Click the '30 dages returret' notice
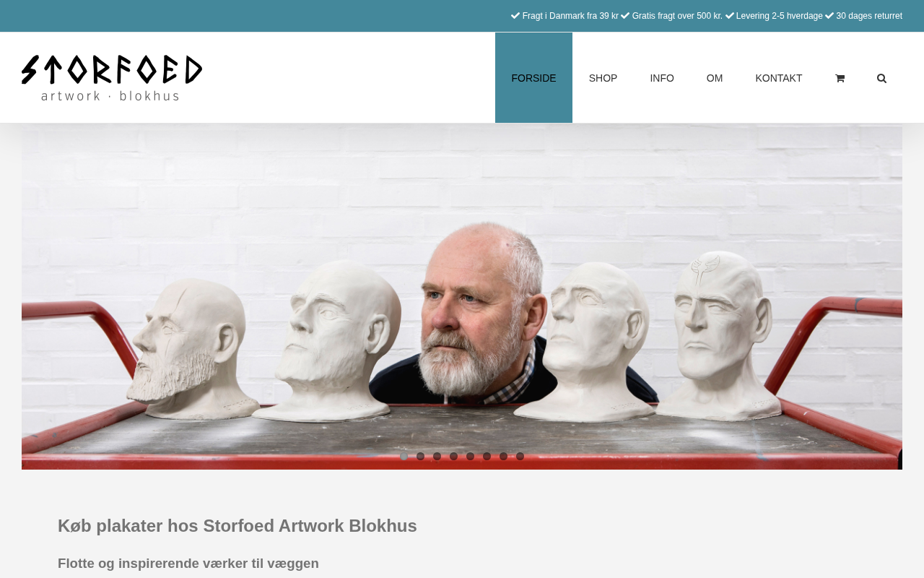Viewport: 924px width, 578px height. tap(869, 16)
